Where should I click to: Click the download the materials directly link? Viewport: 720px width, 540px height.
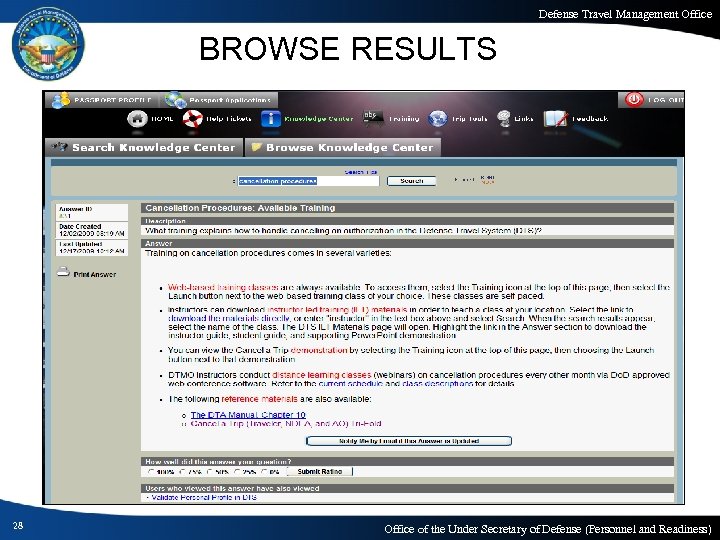click(229, 318)
